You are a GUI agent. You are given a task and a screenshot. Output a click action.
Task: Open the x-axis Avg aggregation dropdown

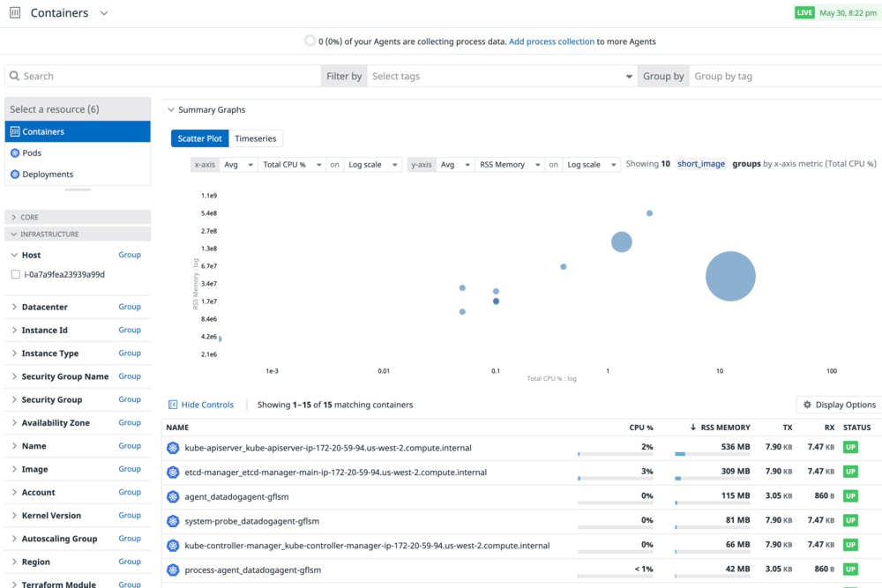point(238,165)
